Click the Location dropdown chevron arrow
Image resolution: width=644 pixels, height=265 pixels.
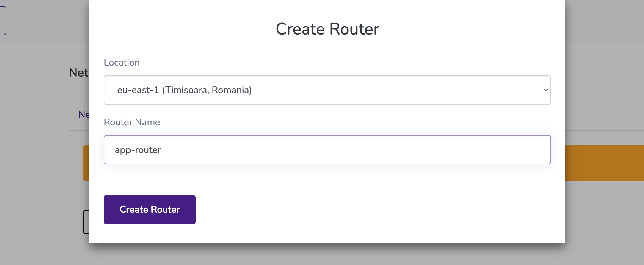point(546,90)
